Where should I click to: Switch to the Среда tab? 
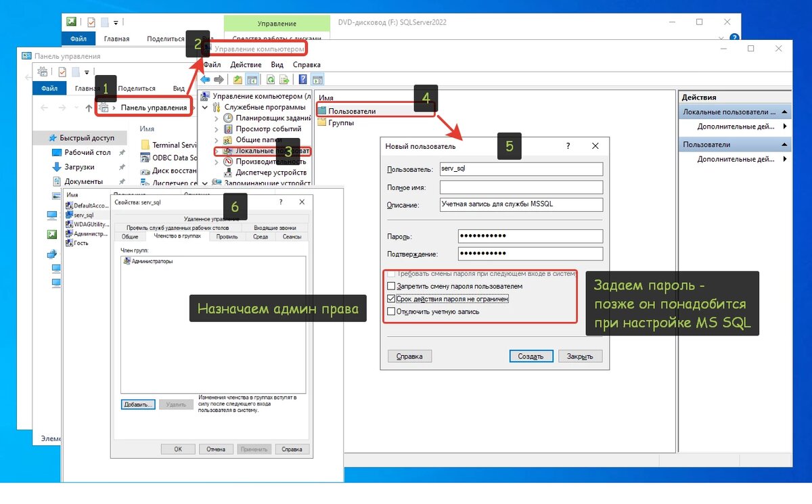261,237
